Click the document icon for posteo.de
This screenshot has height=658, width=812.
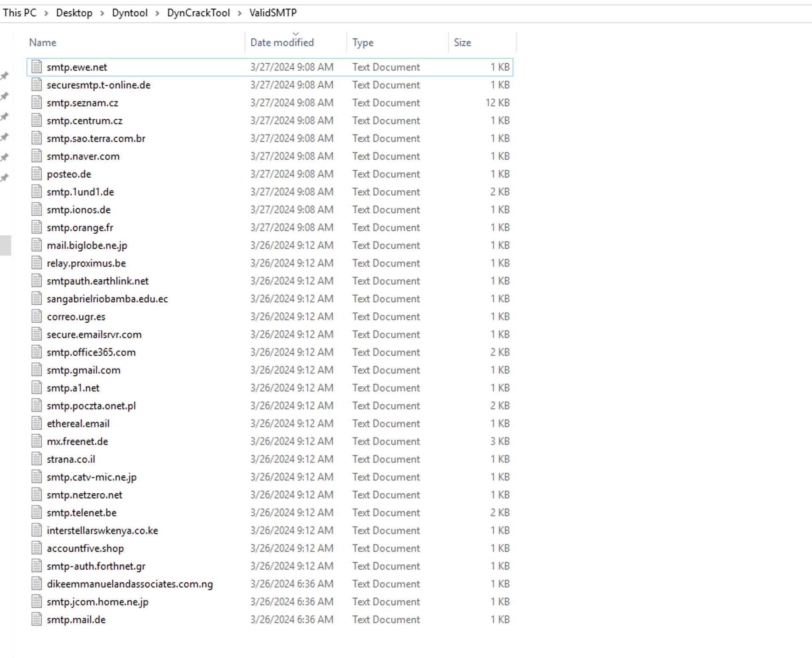pyautogui.click(x=36, y=174)
